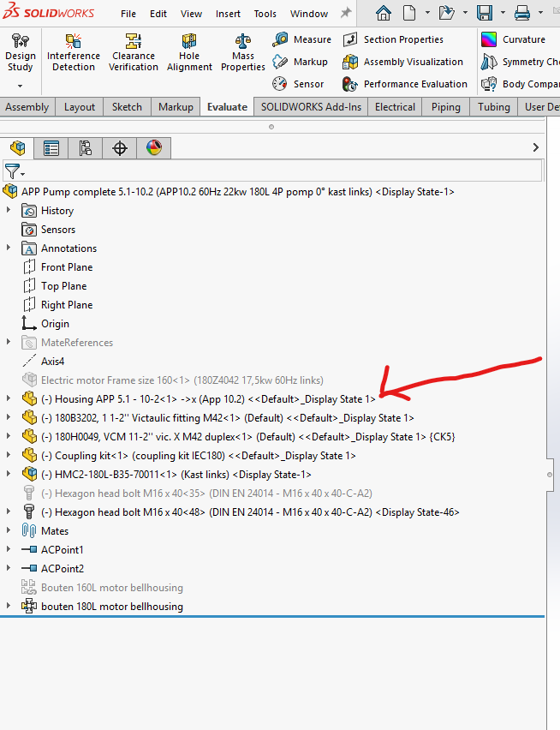Click the Assembly Visualization button

404,62
